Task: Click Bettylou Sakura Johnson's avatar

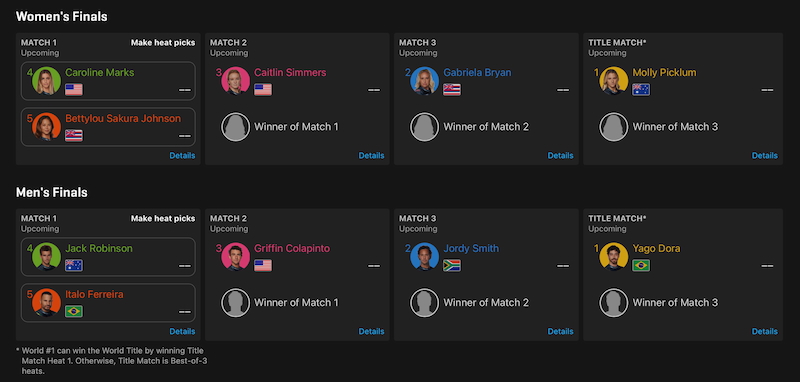Action: pyautogui.click(x=46, y=127)
